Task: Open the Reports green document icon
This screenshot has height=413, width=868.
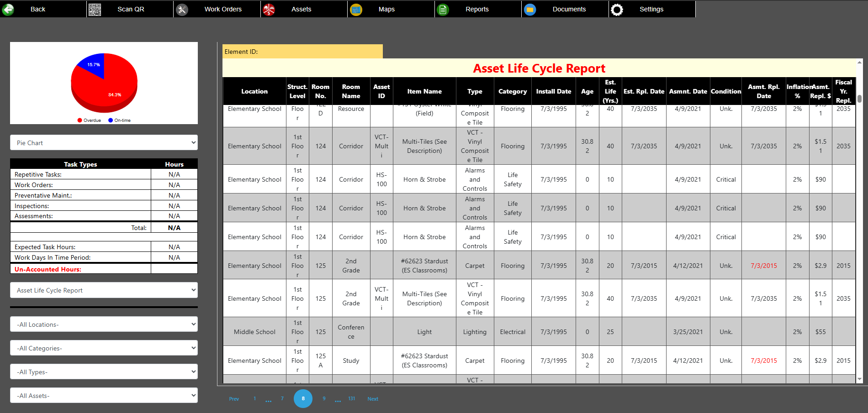Action: (443, 9)
